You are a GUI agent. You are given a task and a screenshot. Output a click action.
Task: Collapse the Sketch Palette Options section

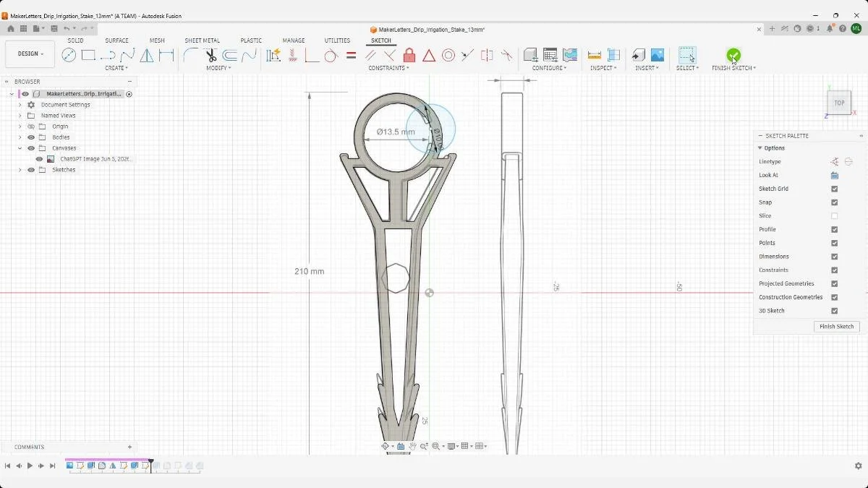pyautogui.click(x=760, y=148)
